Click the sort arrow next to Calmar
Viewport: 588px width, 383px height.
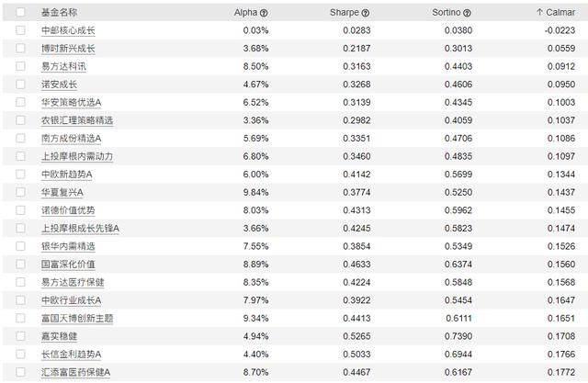tap(539, 13)
